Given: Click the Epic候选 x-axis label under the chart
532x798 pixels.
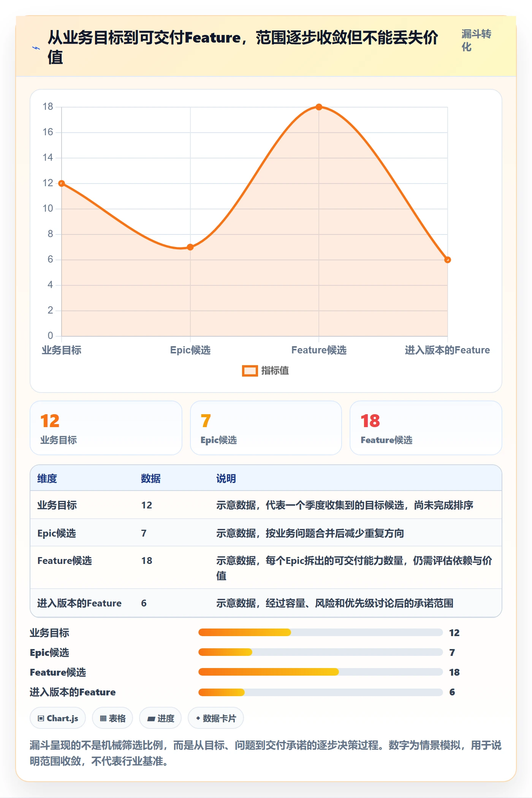Looking at the screenshot, I should 190,350.
